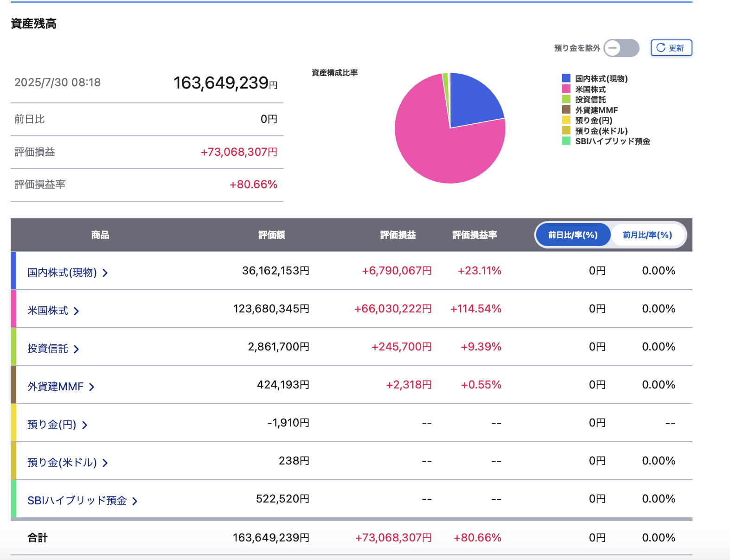Click the chevron icon beside 外貨建MMF
The height and width of the screenshot is (560, 730).
tap(92, 387)
